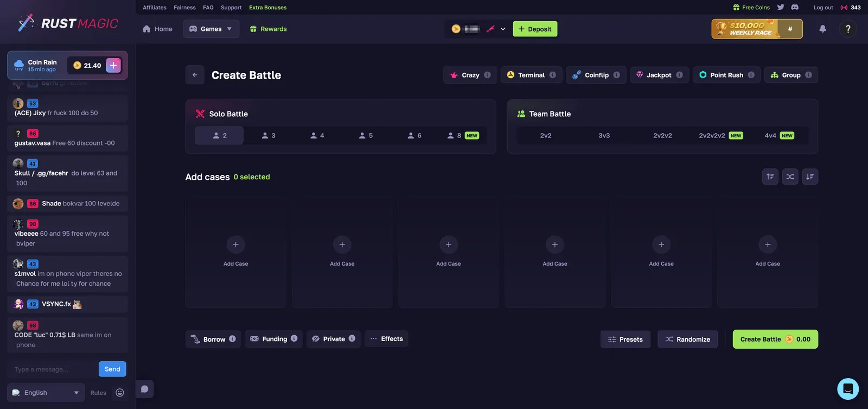Open live support chat widget
The image size is (868, 409).
click(848, 389)
